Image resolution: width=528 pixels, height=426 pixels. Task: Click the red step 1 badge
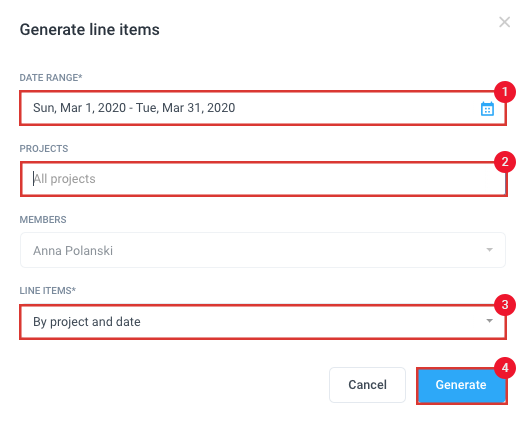pos(505,92)
